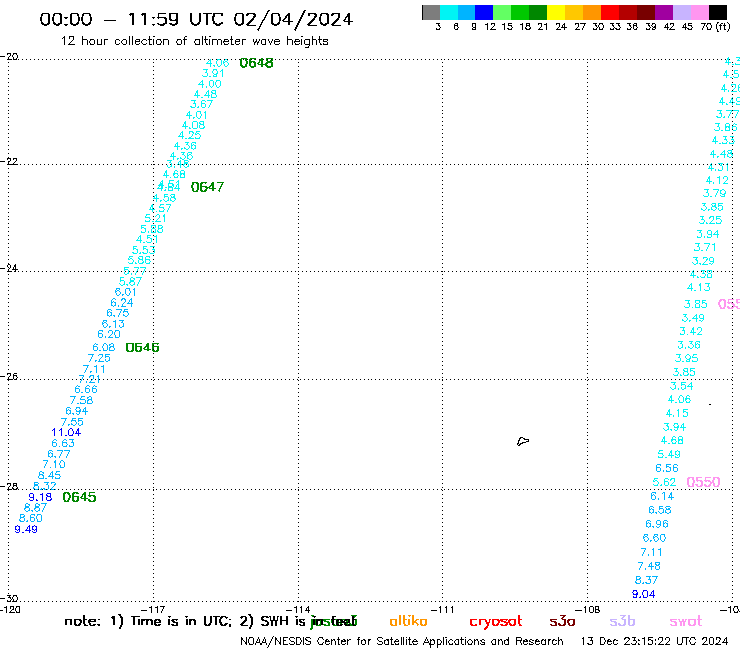Click the altika satellite legend label
Viewport: 740px width, 650px height.
(408, 621)
